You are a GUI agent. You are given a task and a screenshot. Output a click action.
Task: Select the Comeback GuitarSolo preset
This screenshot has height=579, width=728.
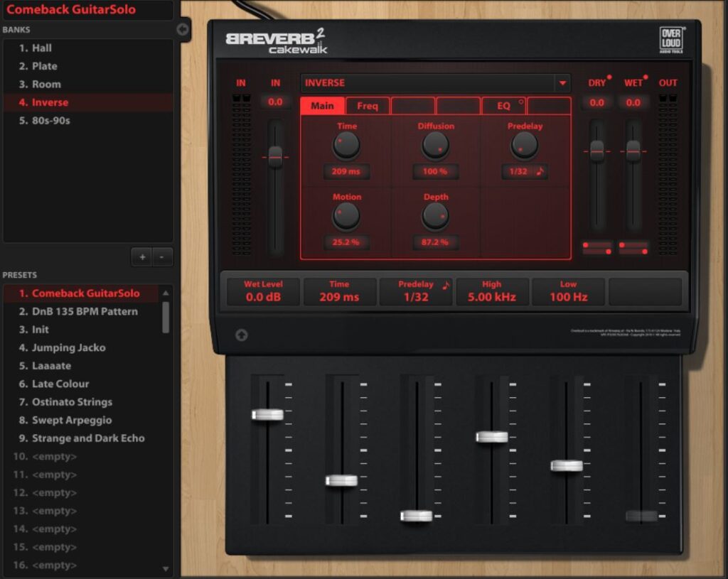[x=82, y=293]
